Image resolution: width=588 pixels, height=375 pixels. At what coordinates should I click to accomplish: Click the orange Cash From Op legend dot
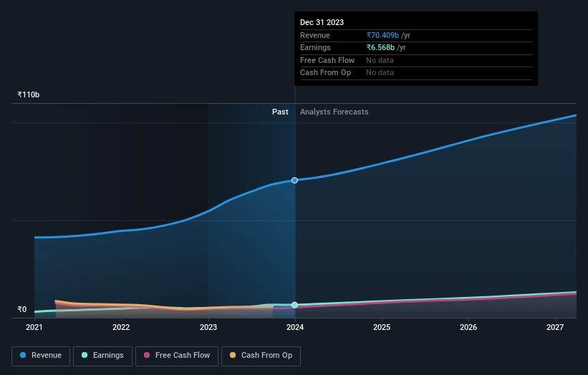(233, 355)
